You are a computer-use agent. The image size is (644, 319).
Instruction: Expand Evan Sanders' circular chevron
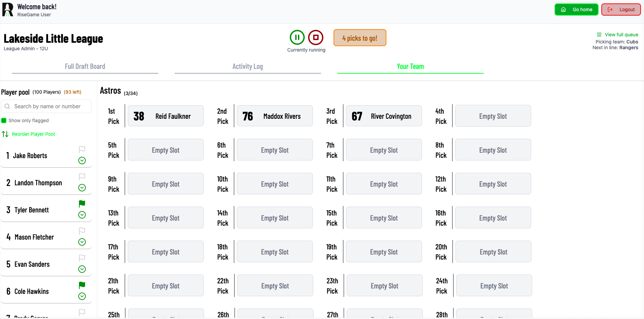coord(82,269)
